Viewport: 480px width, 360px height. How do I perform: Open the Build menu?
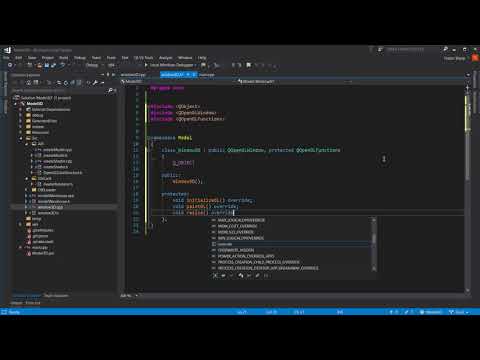[x=63, y=58]
